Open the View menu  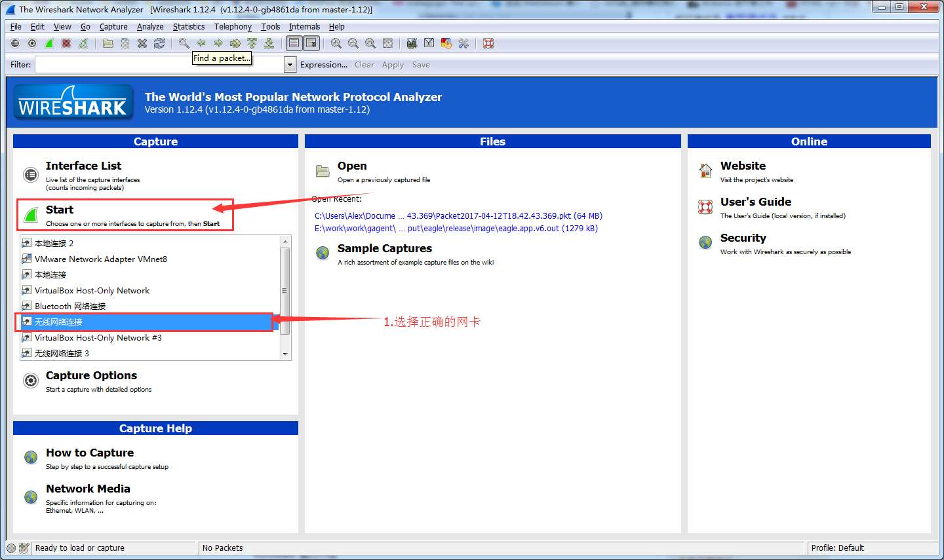pyautogui.click(x=62, y=27)
